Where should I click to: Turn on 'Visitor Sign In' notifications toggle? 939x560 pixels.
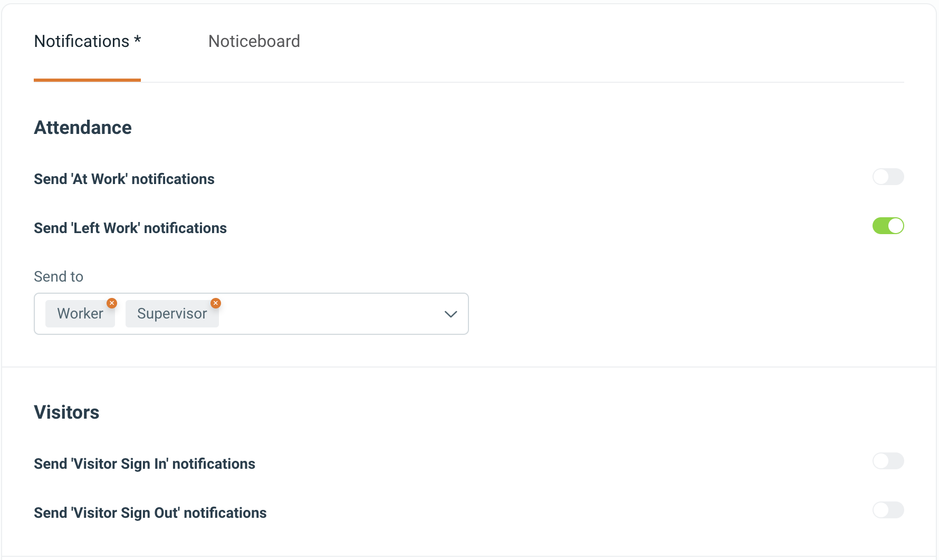(888, 461)
